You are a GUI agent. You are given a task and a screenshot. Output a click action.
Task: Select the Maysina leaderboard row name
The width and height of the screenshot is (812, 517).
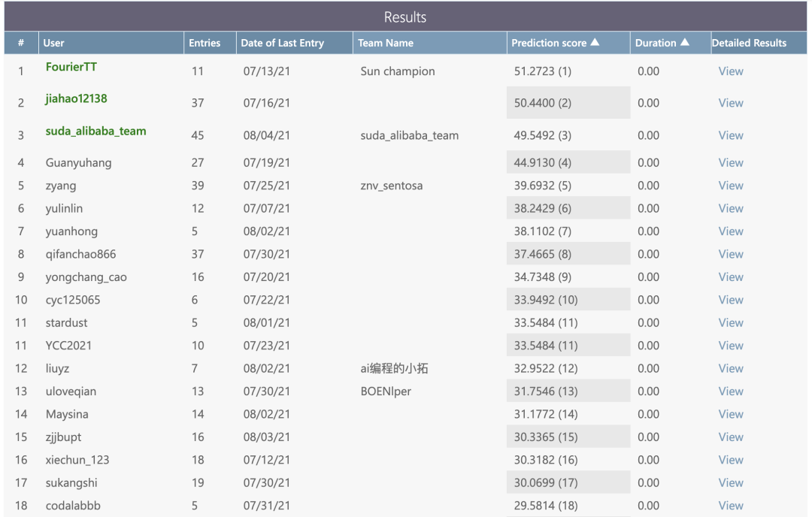67,414
